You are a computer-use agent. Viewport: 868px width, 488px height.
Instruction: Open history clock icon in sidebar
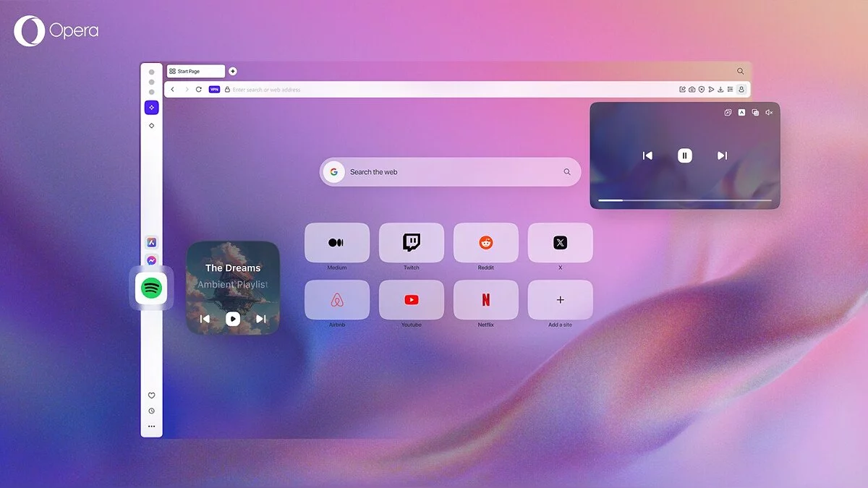[x=151, y=411]
